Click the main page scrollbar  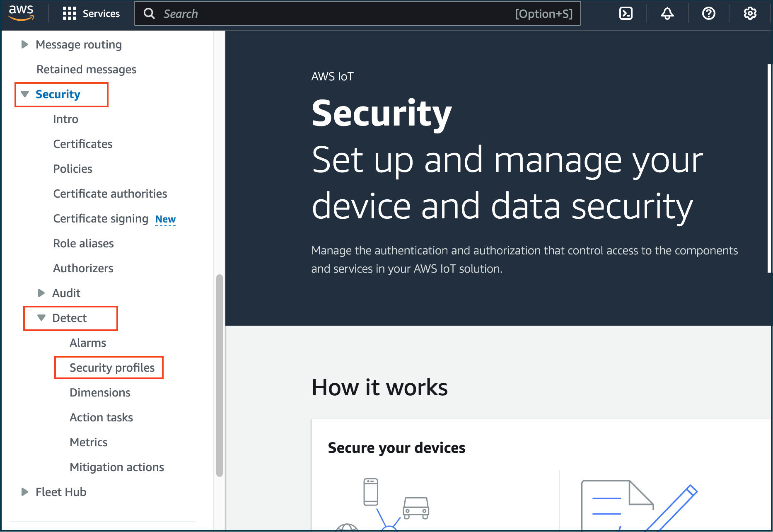tap(769, 168)
